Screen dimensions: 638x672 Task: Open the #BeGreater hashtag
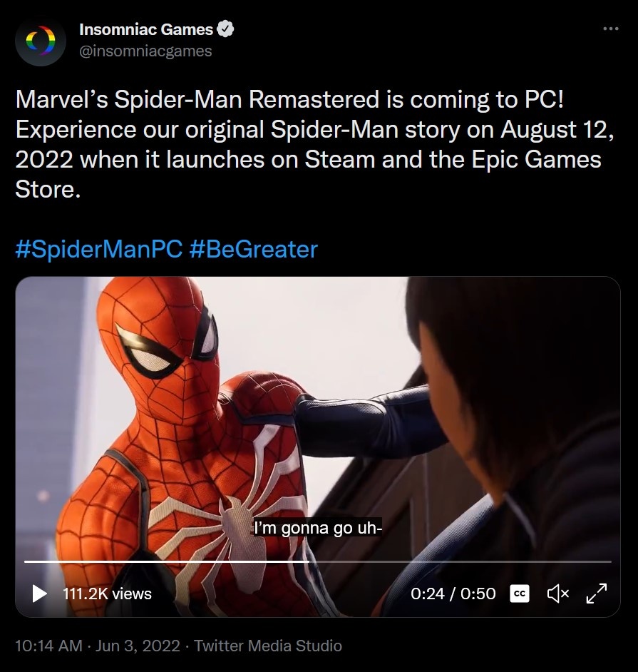[253, 249]
